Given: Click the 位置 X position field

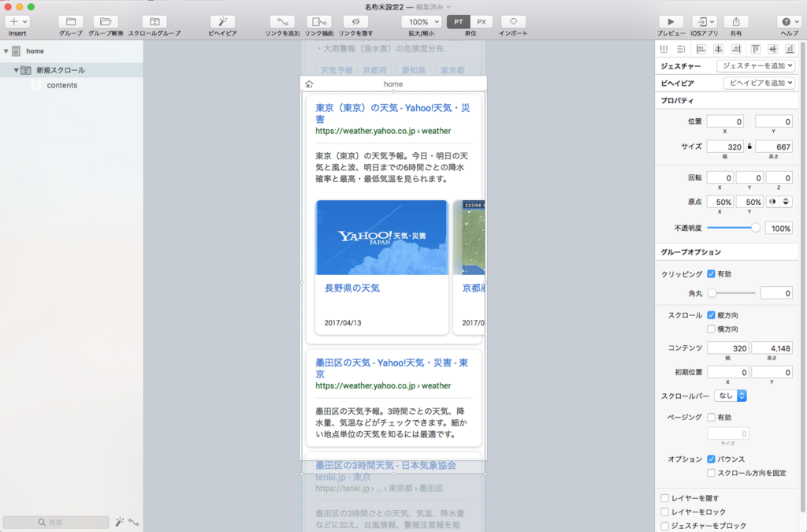Looking at the screenshot, I should coord(725,121).
